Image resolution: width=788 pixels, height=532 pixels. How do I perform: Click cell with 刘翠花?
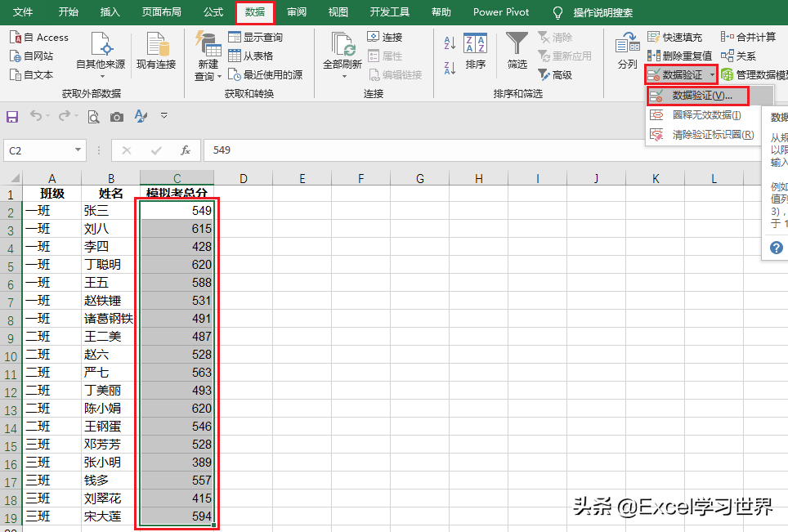(x=110, y=498)
